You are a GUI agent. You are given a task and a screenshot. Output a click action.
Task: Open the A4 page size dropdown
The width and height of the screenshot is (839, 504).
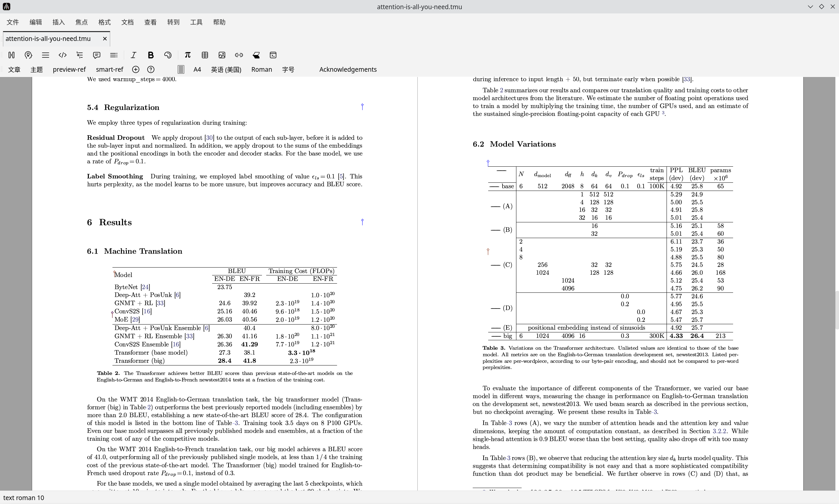pos(197,70)
